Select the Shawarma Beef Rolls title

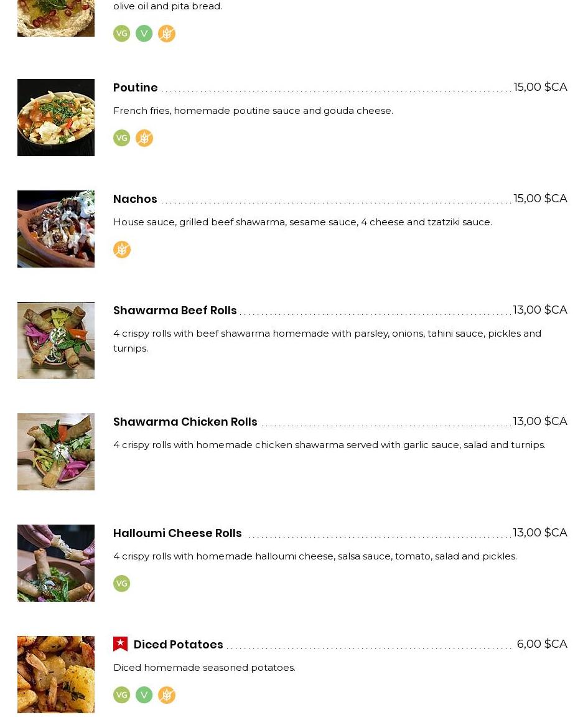[175, 311]
